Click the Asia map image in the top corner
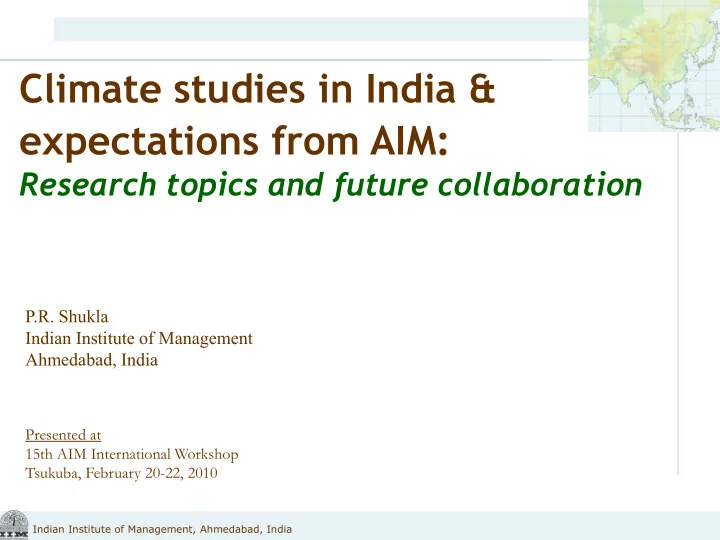The height and width of the screenshot is (540, 720). click(654, 66)
